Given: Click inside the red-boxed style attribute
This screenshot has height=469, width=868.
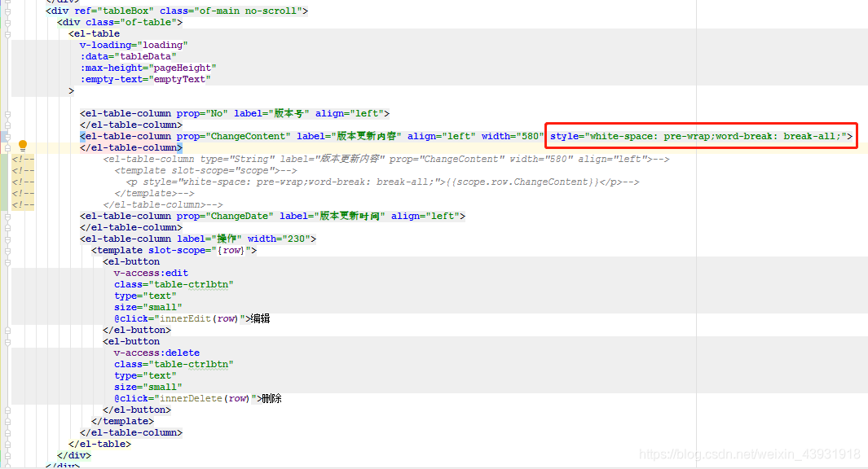Looking at the screenshot, I should 701,136.
